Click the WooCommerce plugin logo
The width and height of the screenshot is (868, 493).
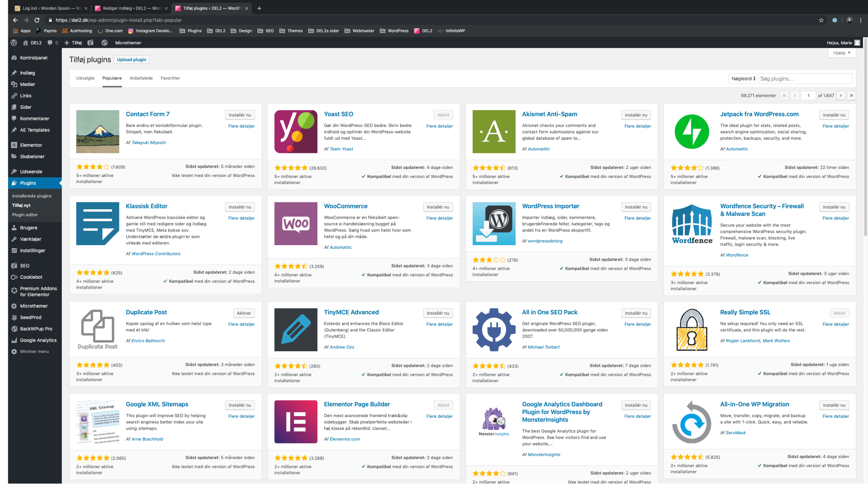[296, 223]
